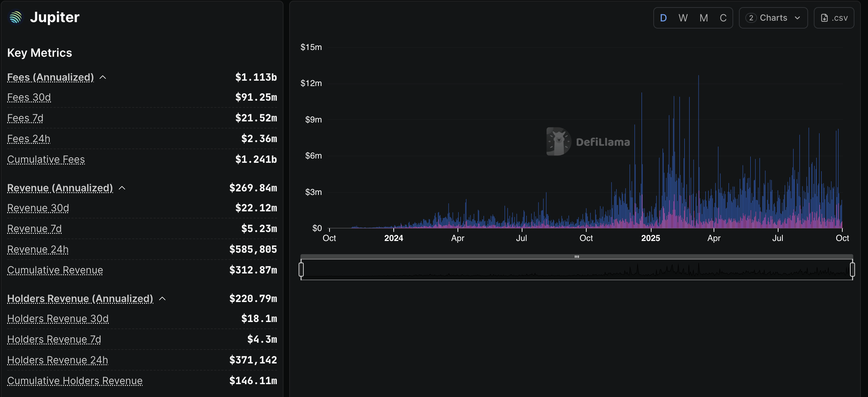The image size is (868, 397).
Task: Click the Fees 24h metric
Action: point(29,139)
